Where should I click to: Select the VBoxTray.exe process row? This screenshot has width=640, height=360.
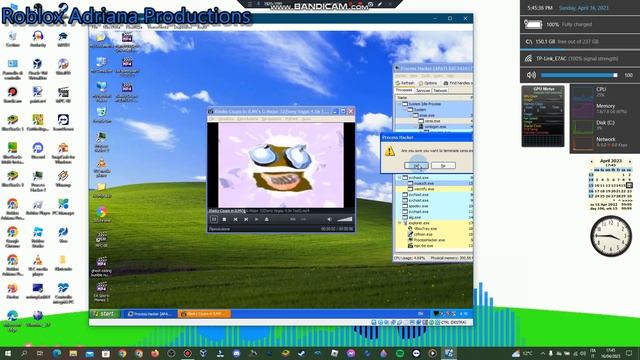(x=433, y=229)
